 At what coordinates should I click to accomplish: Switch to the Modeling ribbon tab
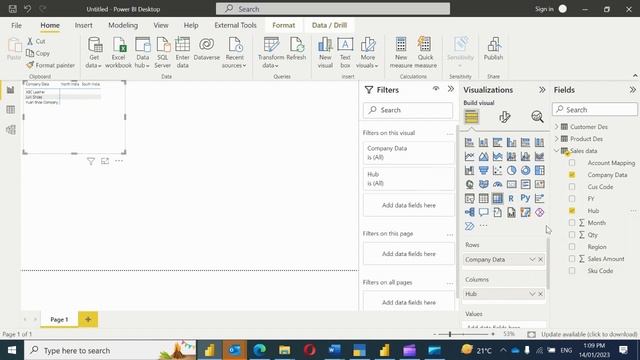(123, 25)
